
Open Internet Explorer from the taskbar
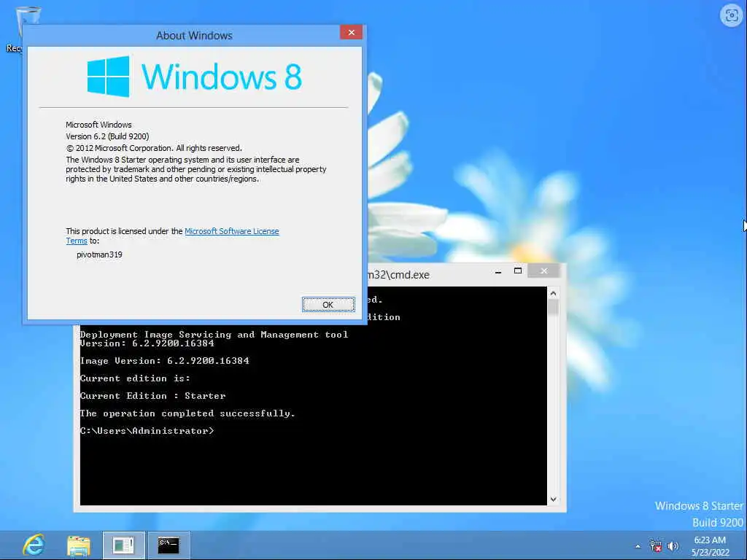pos(34,545)
